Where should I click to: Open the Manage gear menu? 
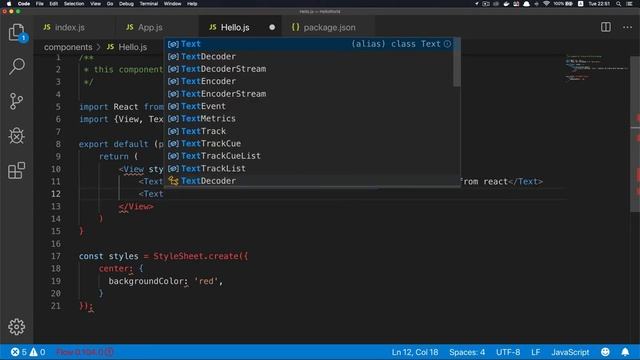click(16, 327)
